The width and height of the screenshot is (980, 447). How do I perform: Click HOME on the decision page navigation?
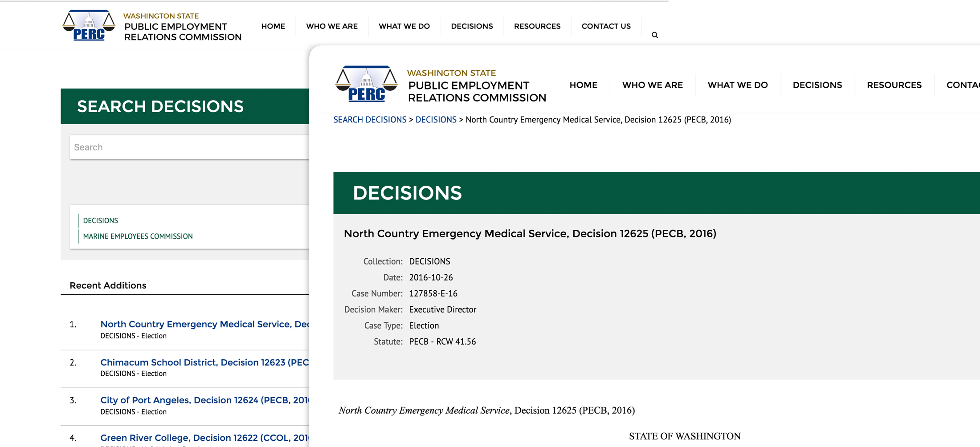[x=583, y=85]
